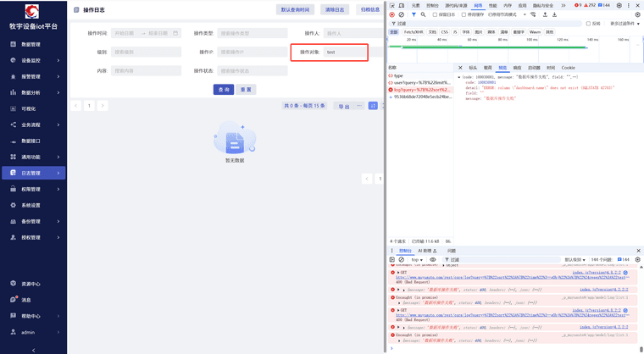Toggle device toolbar icon in DevTools
This screenshot has height=354, width=644.
pyautogui.click(x=402, y=5)
